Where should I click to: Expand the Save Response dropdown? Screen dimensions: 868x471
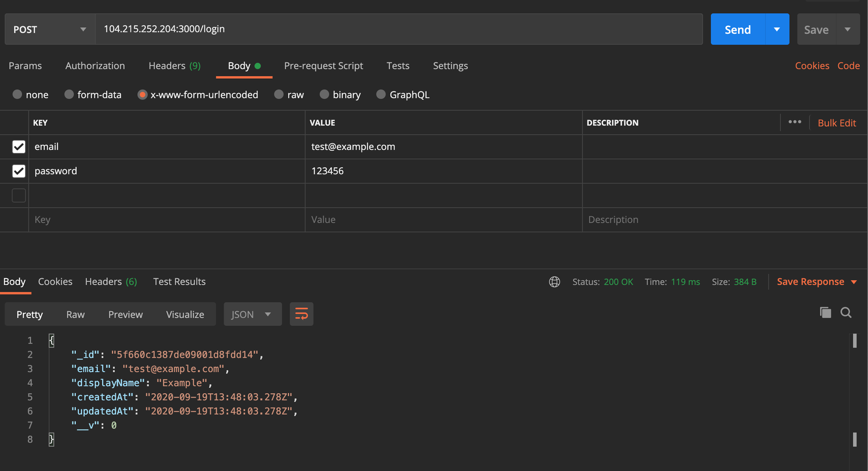(854, 282)
